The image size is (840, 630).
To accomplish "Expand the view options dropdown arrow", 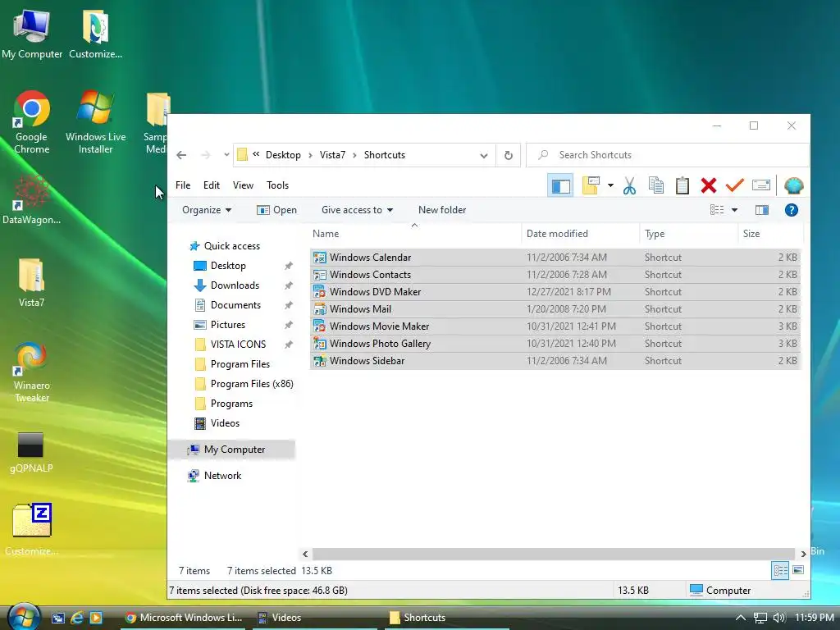I will point(734,210).
